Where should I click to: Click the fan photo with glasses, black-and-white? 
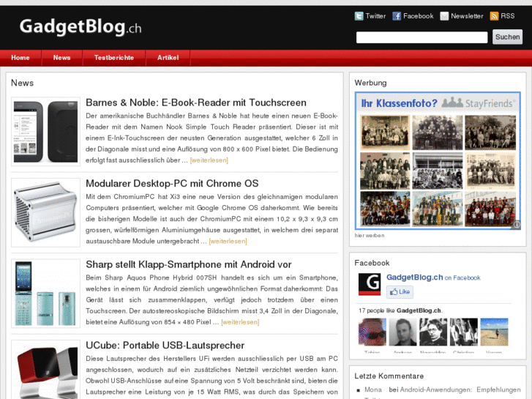(433, 332)
